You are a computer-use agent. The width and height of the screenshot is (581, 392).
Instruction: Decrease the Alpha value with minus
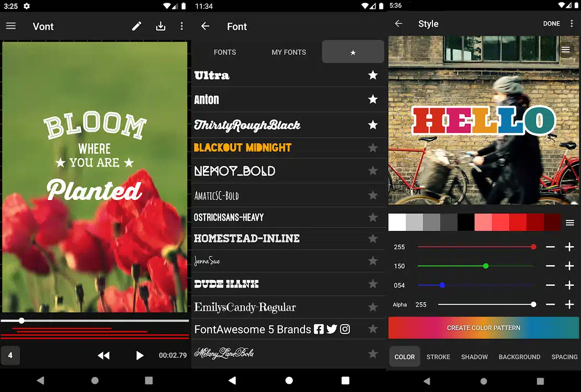coord(550,305)
